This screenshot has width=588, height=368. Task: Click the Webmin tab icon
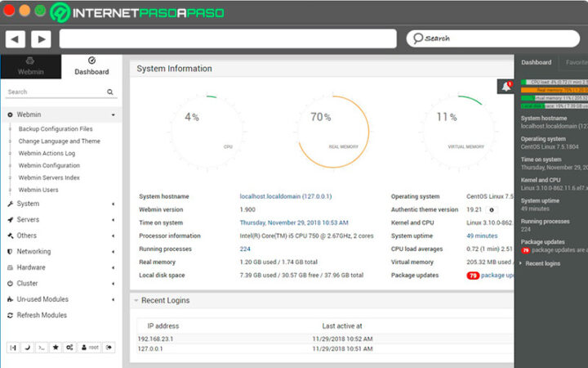point(30,61)
